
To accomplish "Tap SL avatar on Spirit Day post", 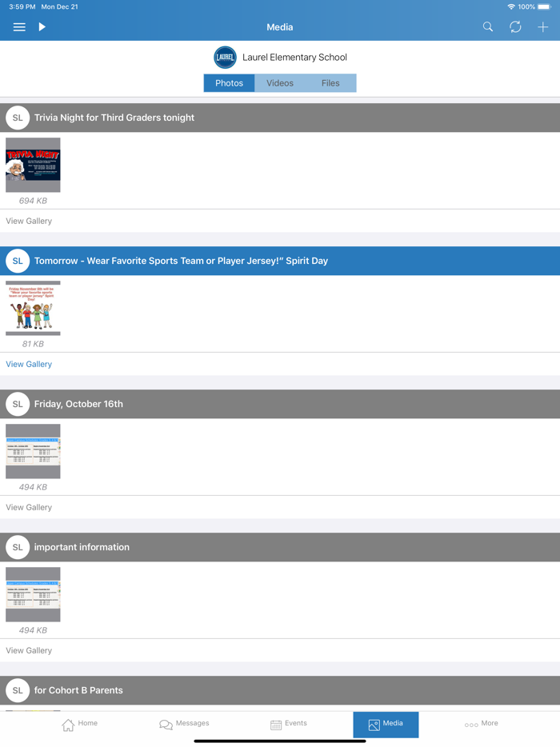I will coord(18,261).
